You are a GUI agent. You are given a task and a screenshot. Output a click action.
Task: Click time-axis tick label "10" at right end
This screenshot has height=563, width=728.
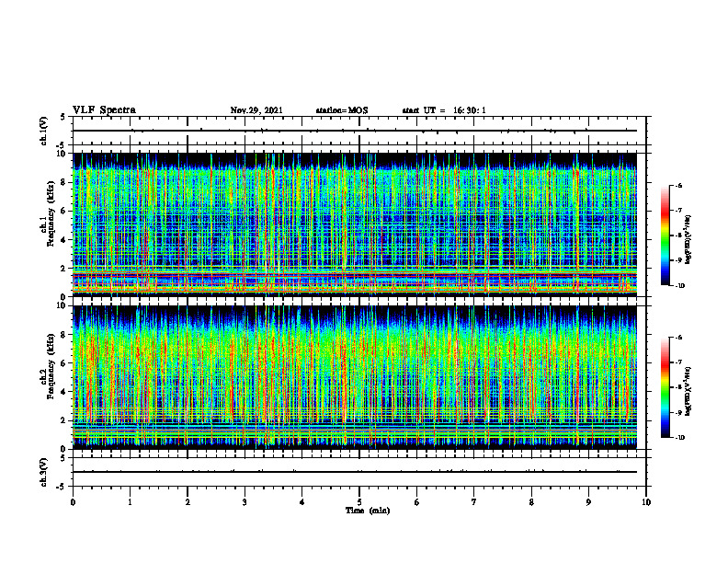coord(646,502)
